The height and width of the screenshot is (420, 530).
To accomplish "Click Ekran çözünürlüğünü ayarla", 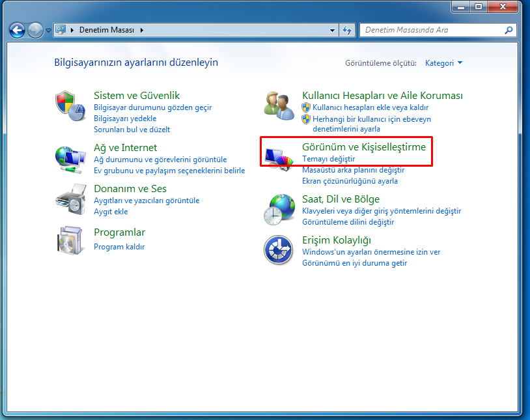I will point(350,181).
